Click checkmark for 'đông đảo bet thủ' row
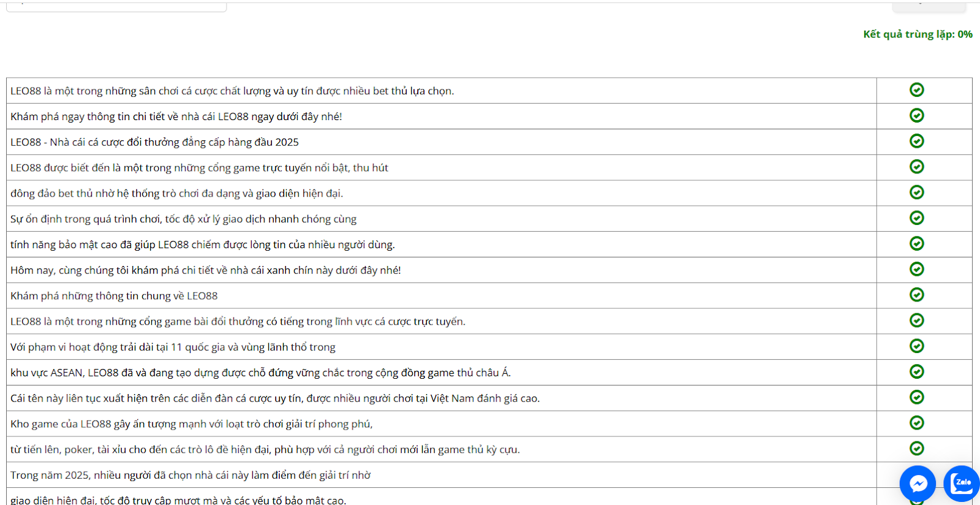 (x=916, y=192)
